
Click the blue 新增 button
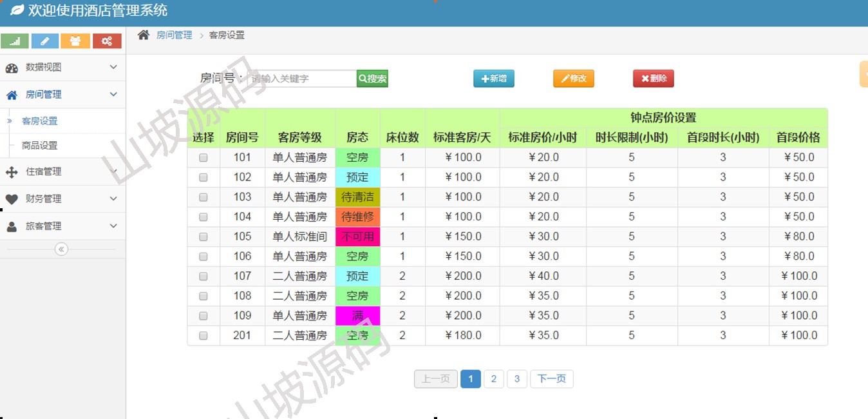(x=494, y=79)
